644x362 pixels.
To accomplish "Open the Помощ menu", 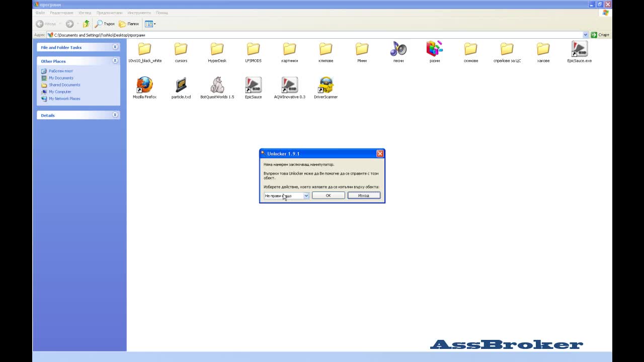I will 162,13.
